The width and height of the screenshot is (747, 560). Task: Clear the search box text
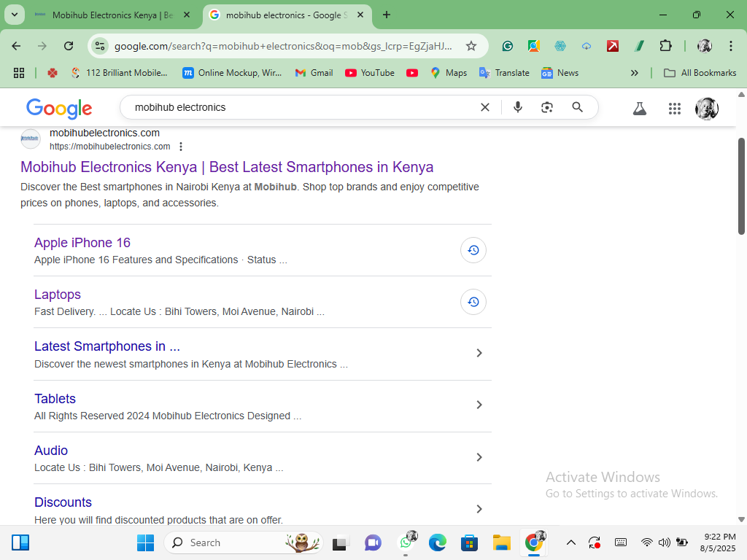pos(484,107)
